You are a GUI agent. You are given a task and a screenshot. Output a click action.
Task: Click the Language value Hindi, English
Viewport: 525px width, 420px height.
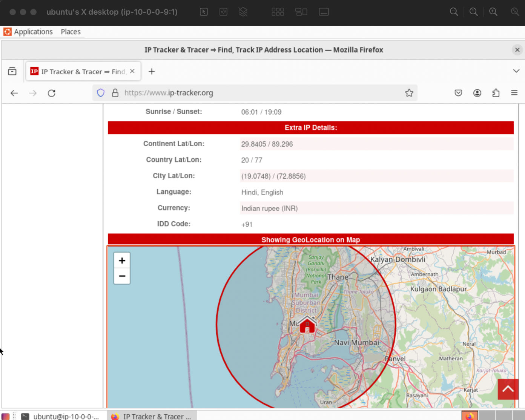(262, 192)
